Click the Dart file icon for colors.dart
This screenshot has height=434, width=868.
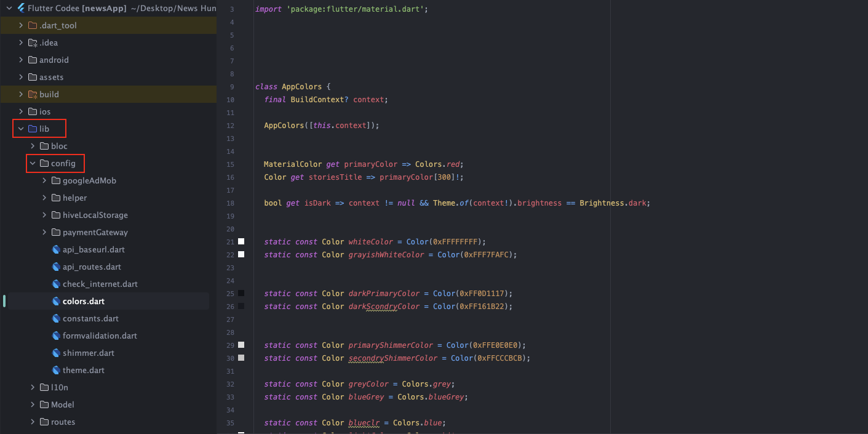point(56,302)
